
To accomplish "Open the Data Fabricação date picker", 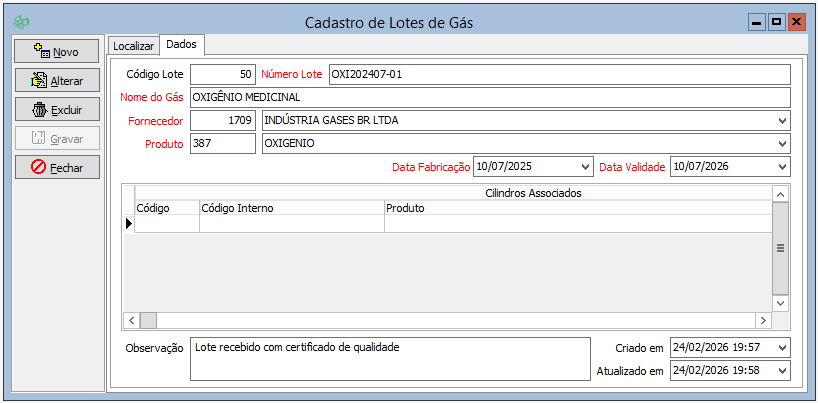I will coord(584,167).
